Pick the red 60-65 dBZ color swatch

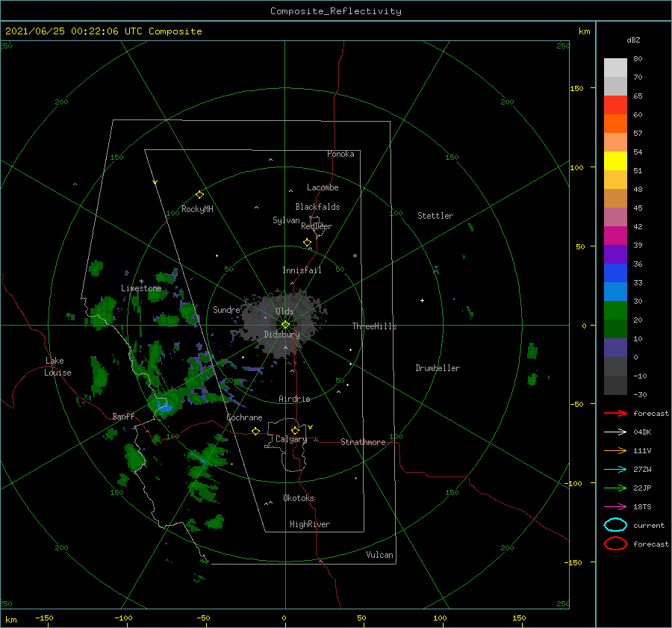coord(615,105)
